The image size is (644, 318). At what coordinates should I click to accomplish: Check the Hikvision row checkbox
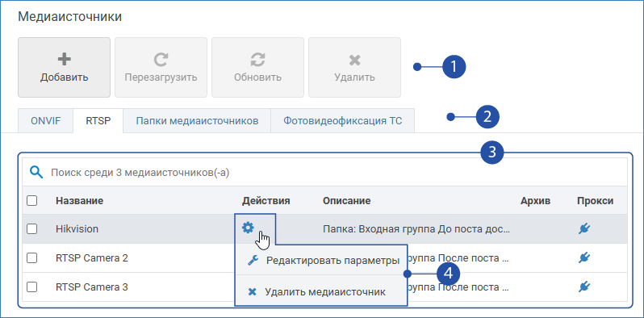pos(31,229)
